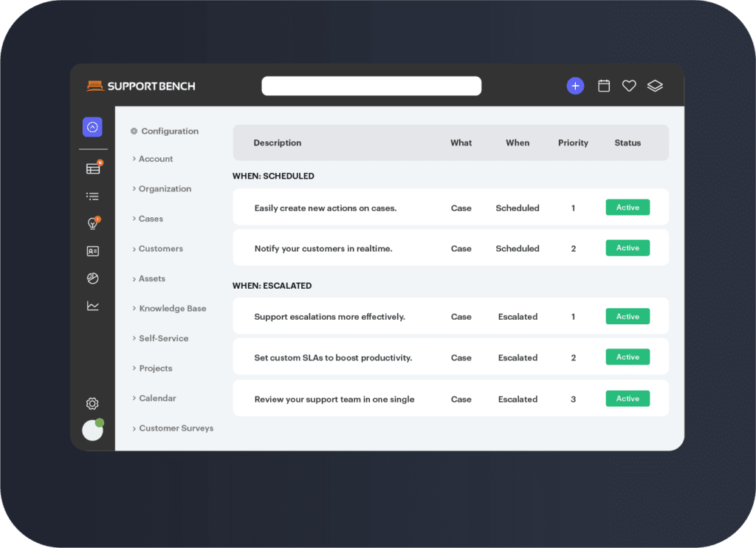Toggle Active status for 'Set custom SLAs' rule
This screenshot has width=756, height=548.
tap(628, 357)
